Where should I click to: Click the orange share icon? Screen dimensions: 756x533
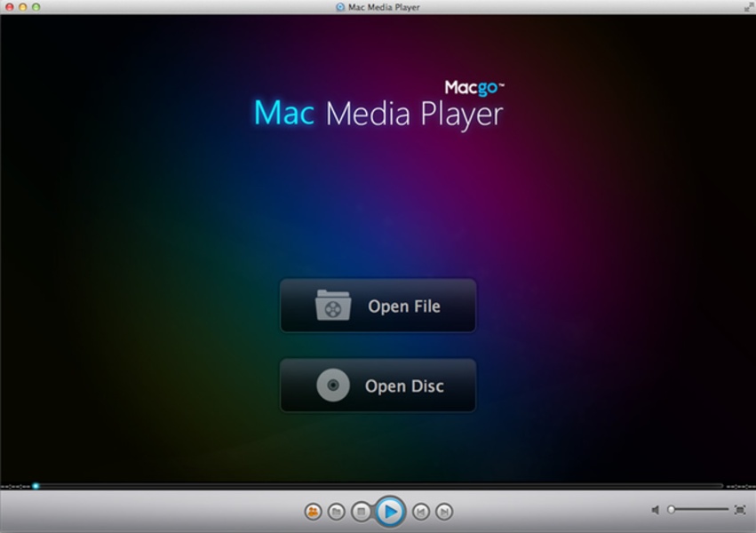[x=313, y=512]
